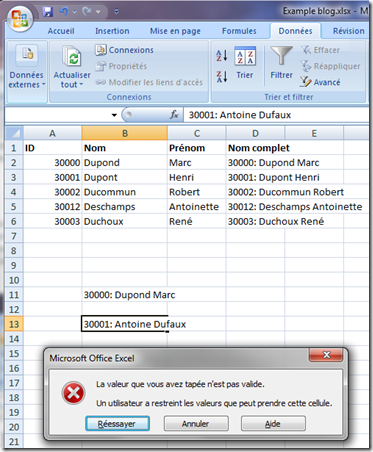Image resolution: width=373 pixels, height=452 pixels.
Task: Select column B header
Action: click(x=125, y=133)
